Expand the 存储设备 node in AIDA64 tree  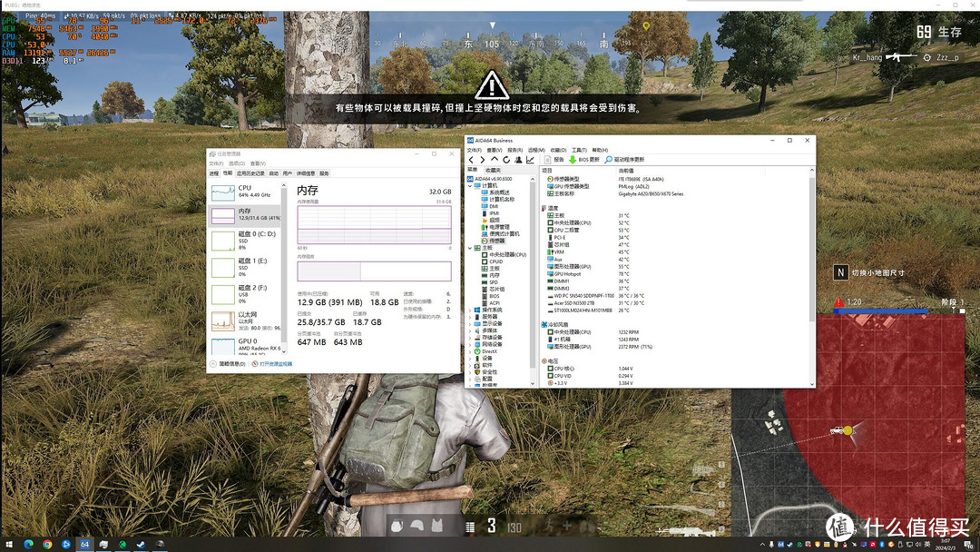coord(470,338)
